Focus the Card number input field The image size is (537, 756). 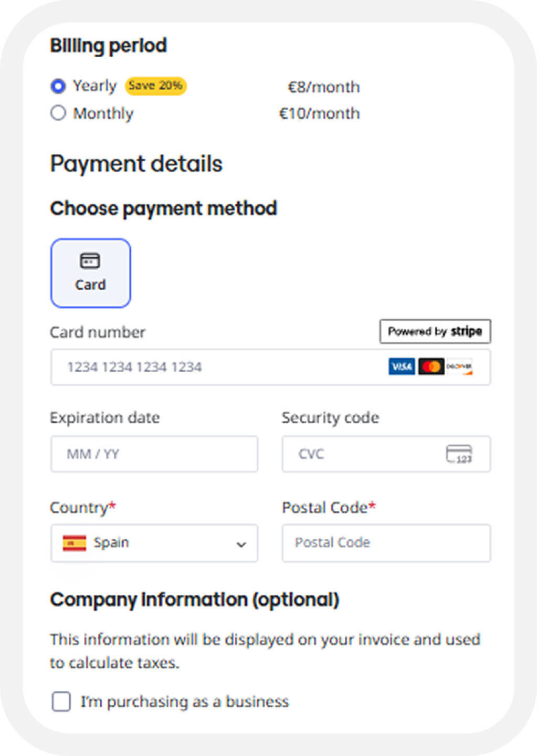coord(271,367)
